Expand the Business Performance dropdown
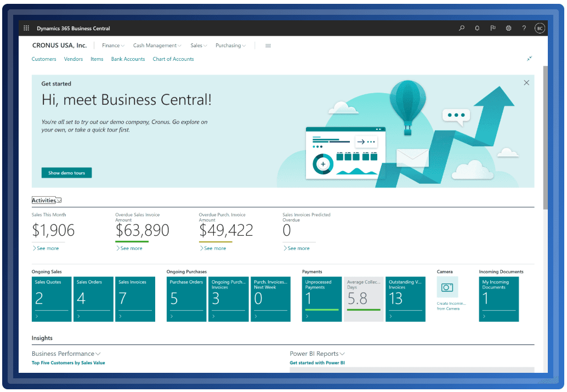This screenshot has width=567, height=392. pos(66,354)
